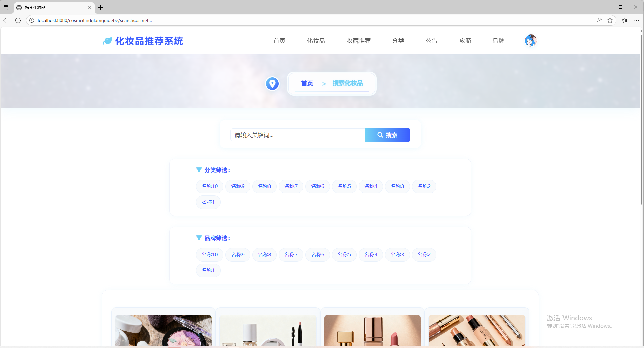Click the 品牌筛选 filter funnel icon

[x=199, y=238]
